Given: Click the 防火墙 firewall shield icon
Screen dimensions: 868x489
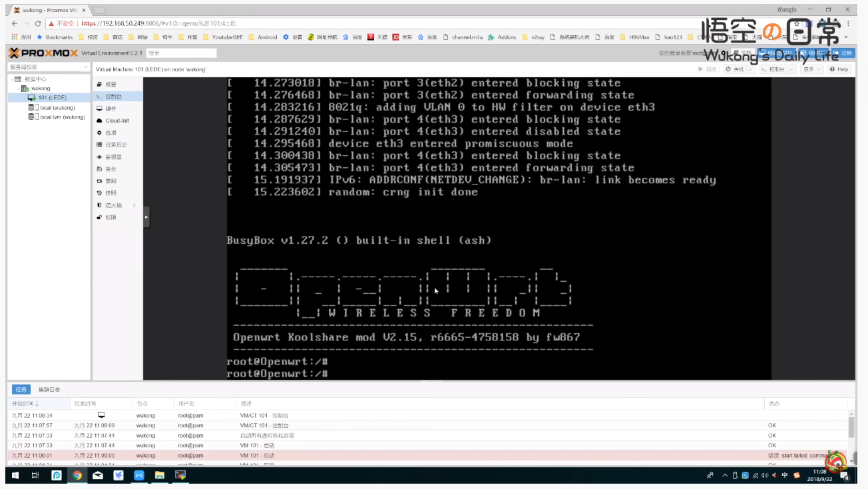Looking at the screenshot, I should [99, 205].
